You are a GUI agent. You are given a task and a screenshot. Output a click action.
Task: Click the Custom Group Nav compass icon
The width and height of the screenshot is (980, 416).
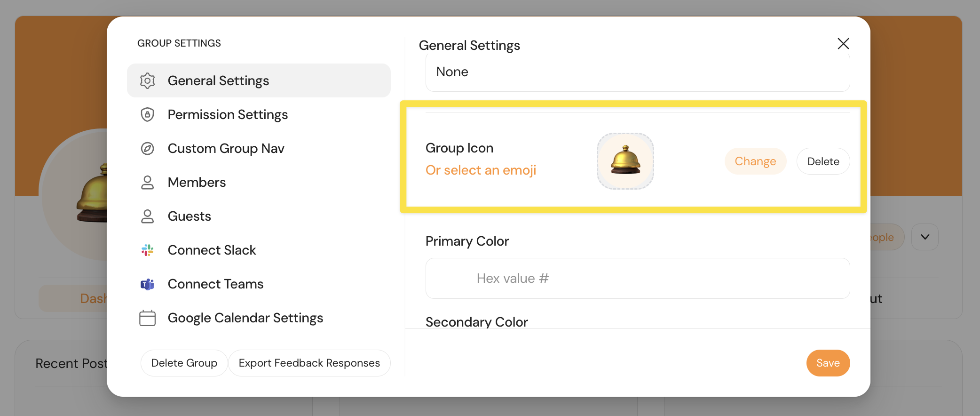coord(148,149)
